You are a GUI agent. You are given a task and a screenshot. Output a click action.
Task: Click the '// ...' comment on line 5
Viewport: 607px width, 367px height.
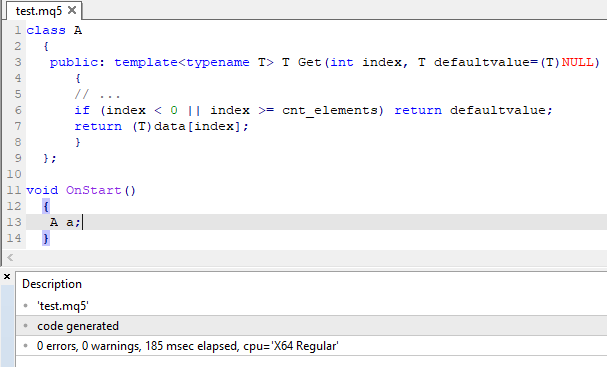tap(97, 94)
